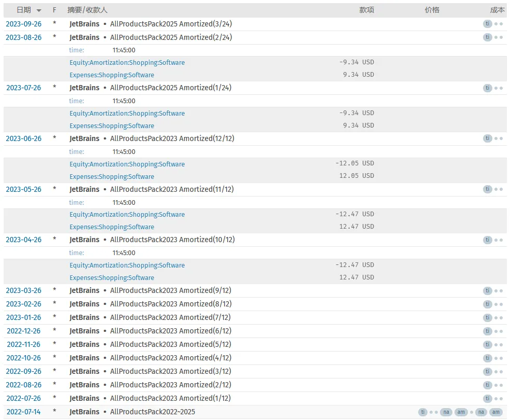Viewport: 510px width, 420px height.
Task: Click narration 'AllProductsPack2023 Amortized(11/12)'
Action: [x=172, y=189]
